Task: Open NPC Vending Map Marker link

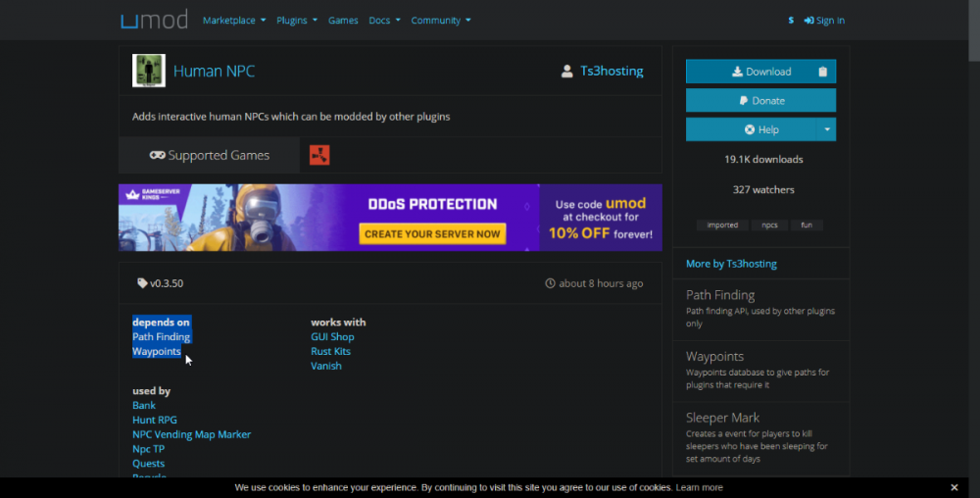Action: tap(191, 434)
